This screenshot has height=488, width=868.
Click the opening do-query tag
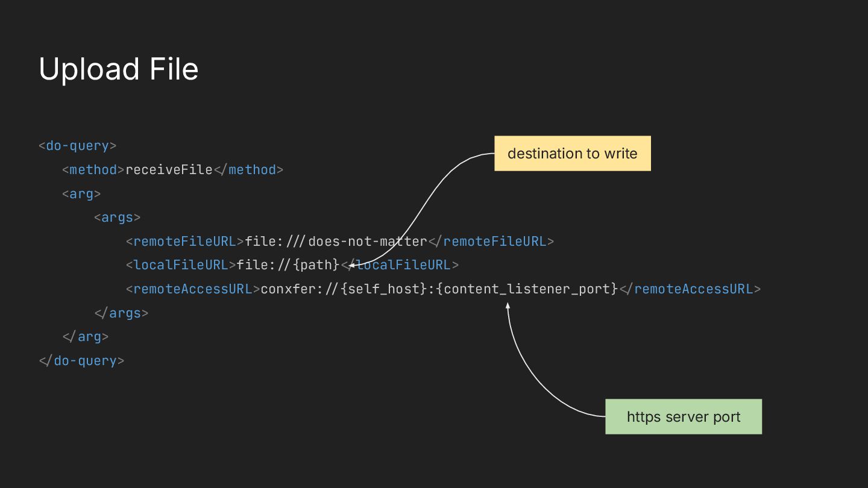coord(77,146)
